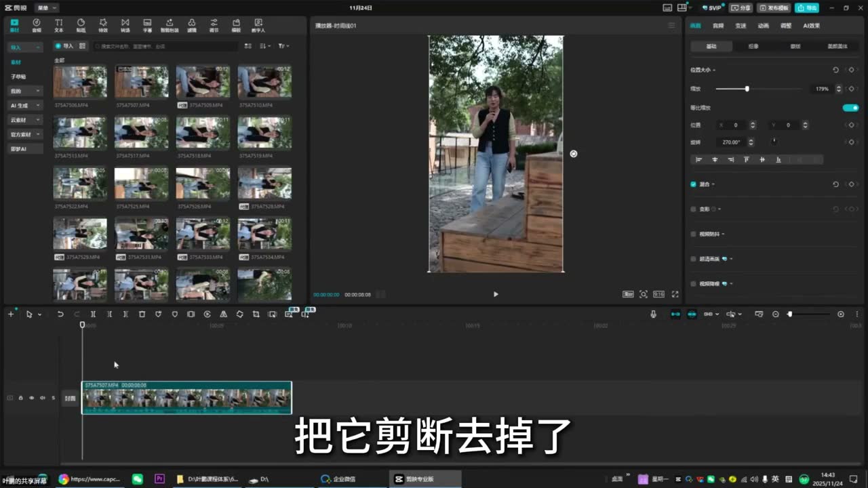Viewport: 868px width, 488px height.
Task: Open the 特效 (Effects) panel icon
Action: (103, 26)
